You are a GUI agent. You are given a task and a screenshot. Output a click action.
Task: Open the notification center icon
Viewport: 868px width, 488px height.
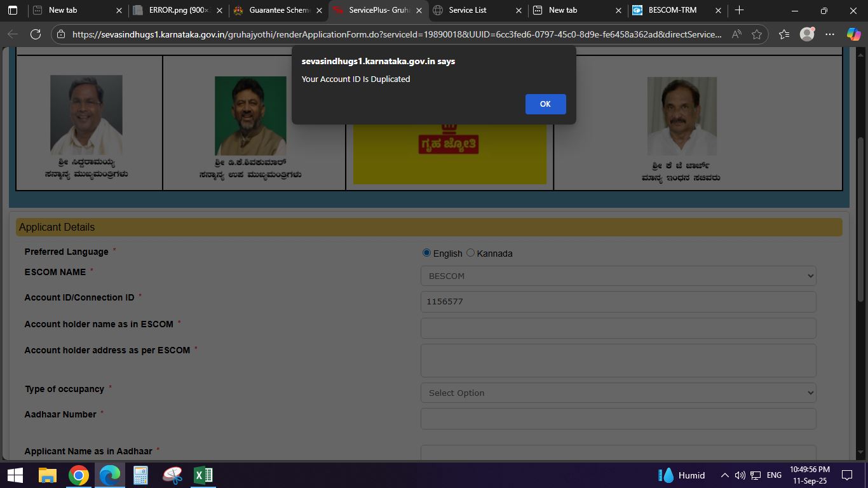(846, 475)
